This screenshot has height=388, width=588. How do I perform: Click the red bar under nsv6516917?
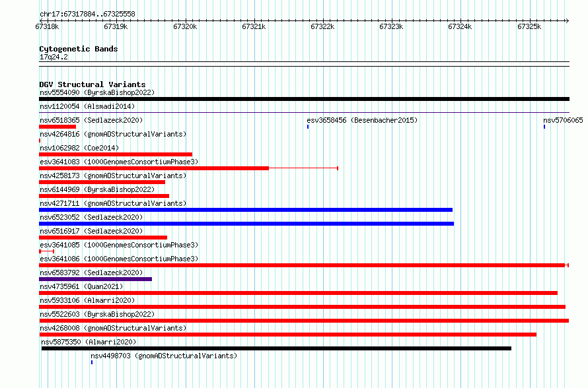coord(103,238)
